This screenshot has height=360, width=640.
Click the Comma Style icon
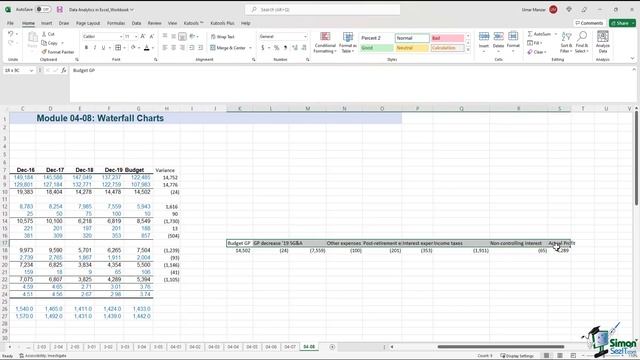(285, 48)
